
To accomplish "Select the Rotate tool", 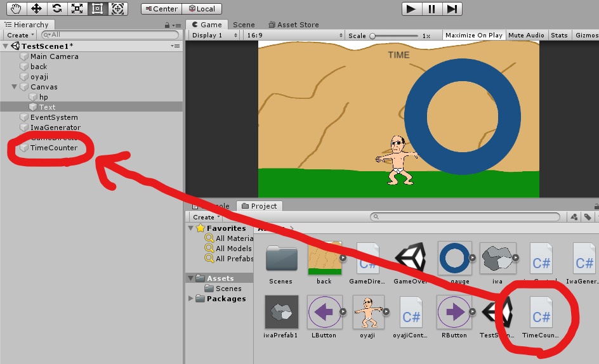I will tap(56, 8).
